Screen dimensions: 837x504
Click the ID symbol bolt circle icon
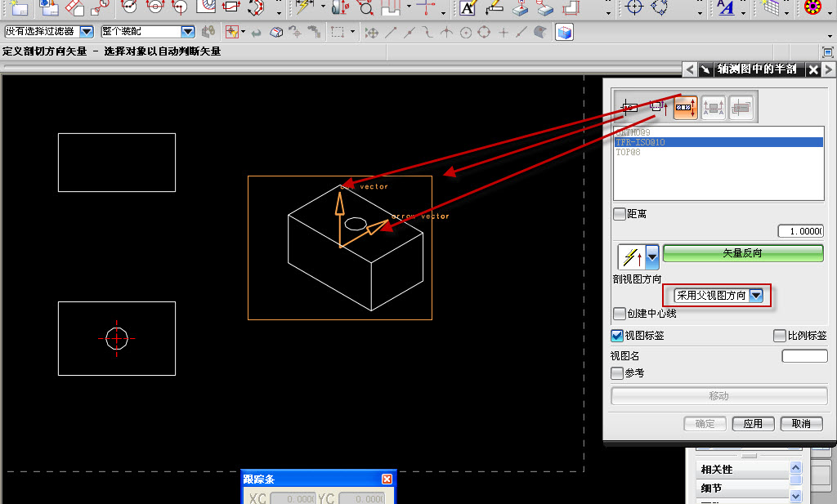tap(660, 7)
